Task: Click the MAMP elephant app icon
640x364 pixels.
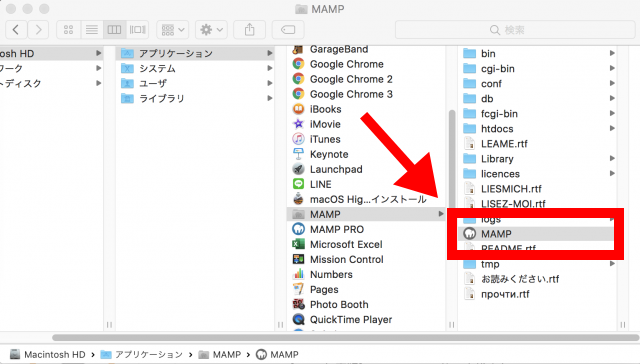Action: pos(470,234)
